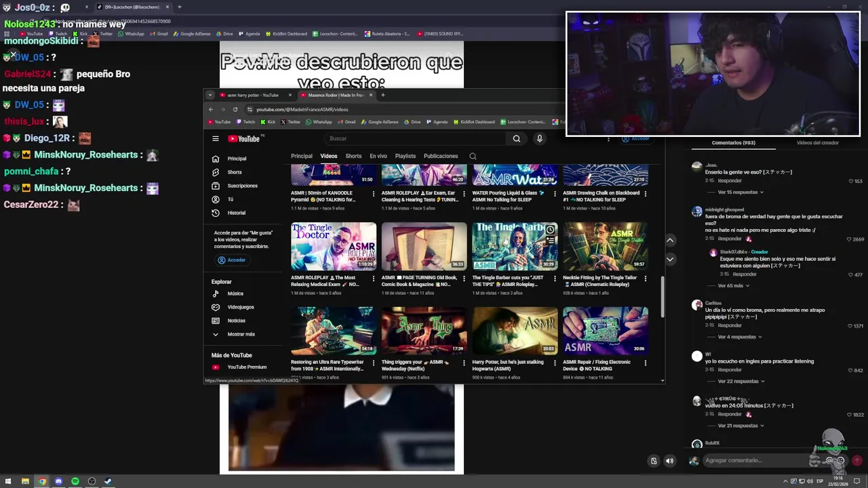Go back in the YouTube browser window
Viewport: 868px width, 488px height.
pyautogui.click(x=210, y=110)
